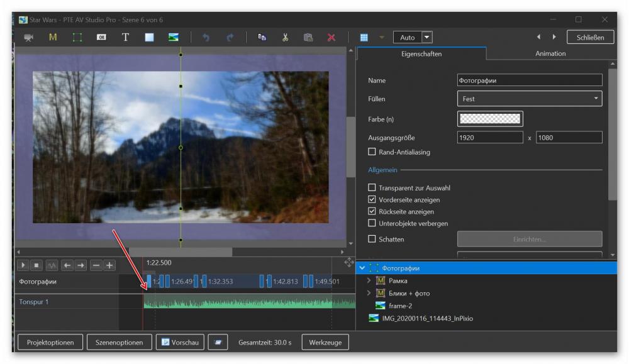Open the Werkzeuge menu button
Viewport: 629px width, 364px height.
click(325, 343)
